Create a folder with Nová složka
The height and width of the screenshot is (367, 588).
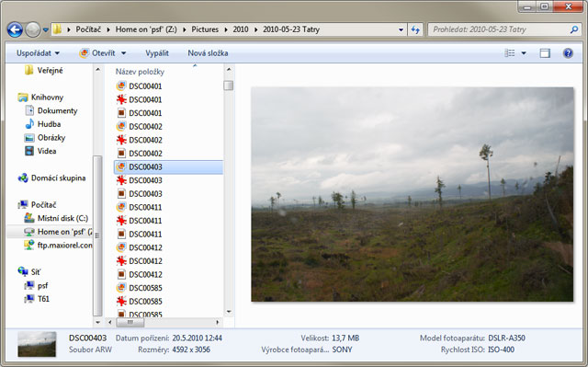208,53
